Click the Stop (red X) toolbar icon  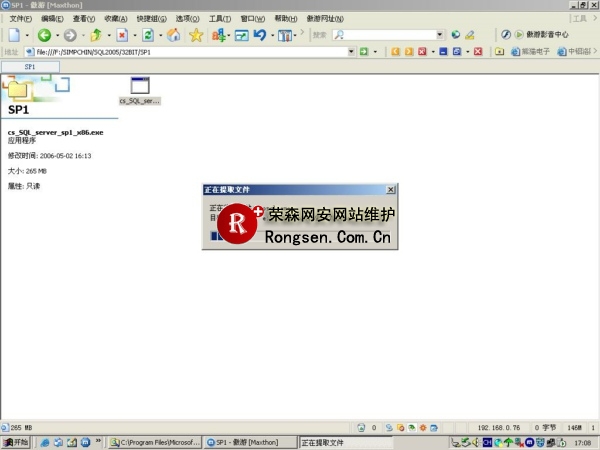pos(121,35)
